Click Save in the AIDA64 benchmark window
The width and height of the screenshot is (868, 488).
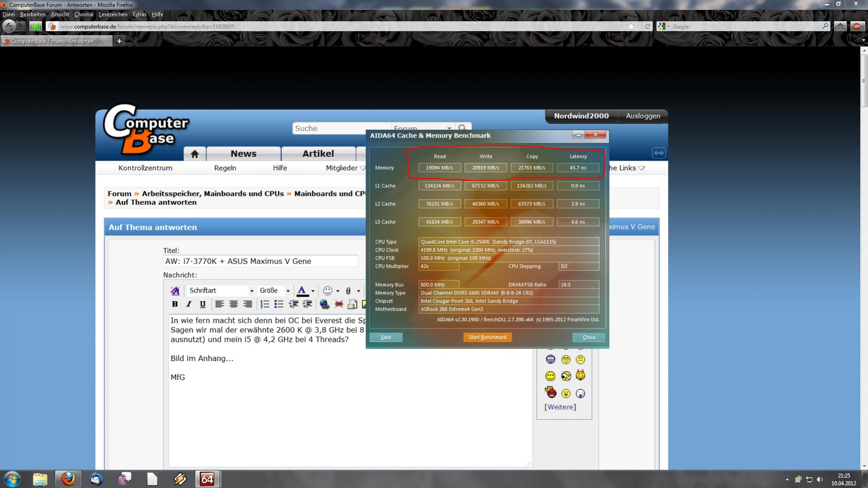pyautogui.click(x=386, y=337)
